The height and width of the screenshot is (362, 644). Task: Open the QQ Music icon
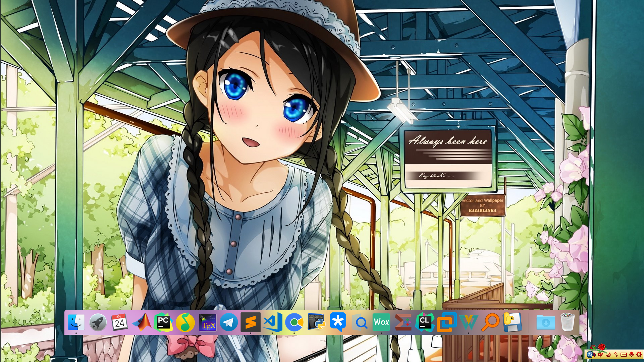tap(185, 322)
